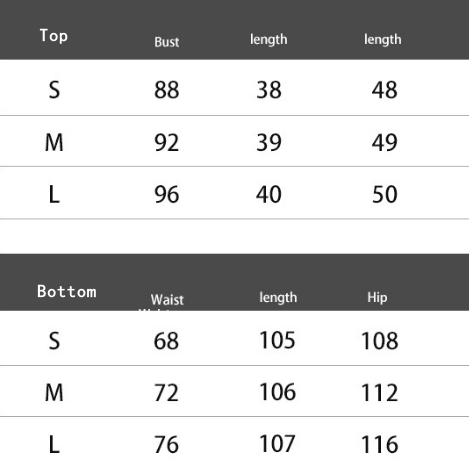Select bust value 96 for size L
The height and width of the screenshot is (465, 469).
(x=167, y=194)
